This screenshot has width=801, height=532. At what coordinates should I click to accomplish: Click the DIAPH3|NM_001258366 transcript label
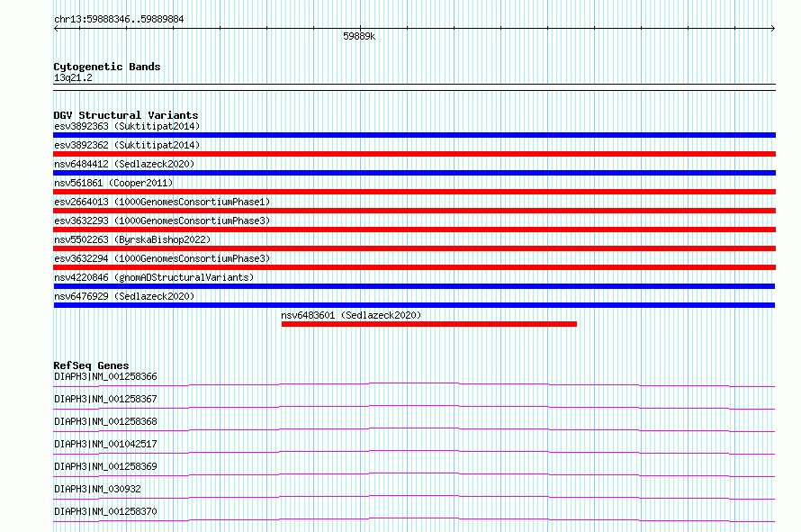(x=105, y=376)
